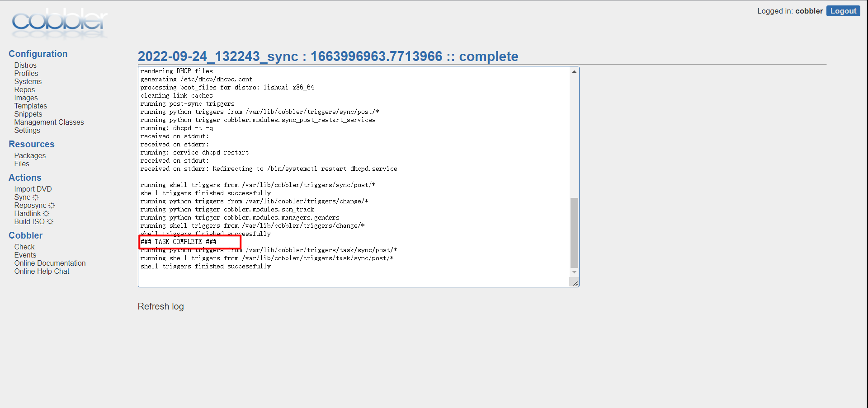Open the Settings page
The image size is (868, 408).
(27, 131)
